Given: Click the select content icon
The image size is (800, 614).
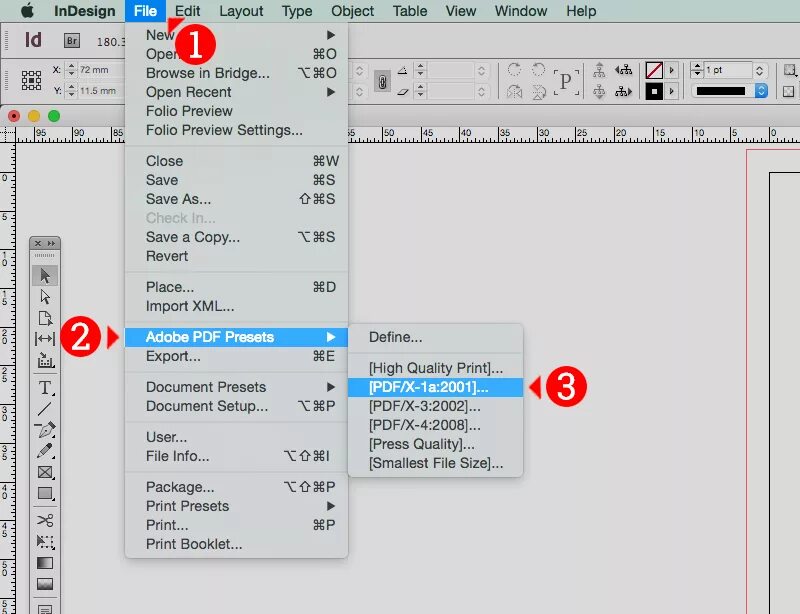Looking at the screenshot, I should pos(599,92).
